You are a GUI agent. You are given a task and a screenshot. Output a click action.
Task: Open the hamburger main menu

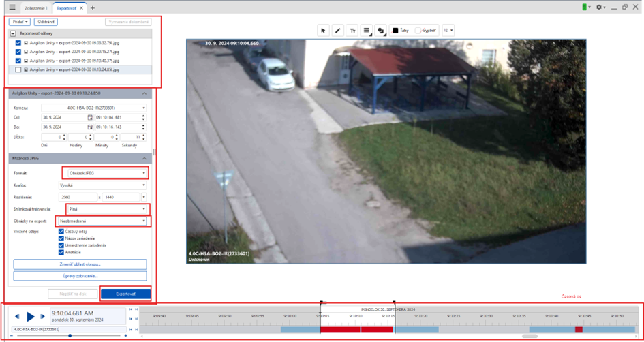[x=12, y=7]
